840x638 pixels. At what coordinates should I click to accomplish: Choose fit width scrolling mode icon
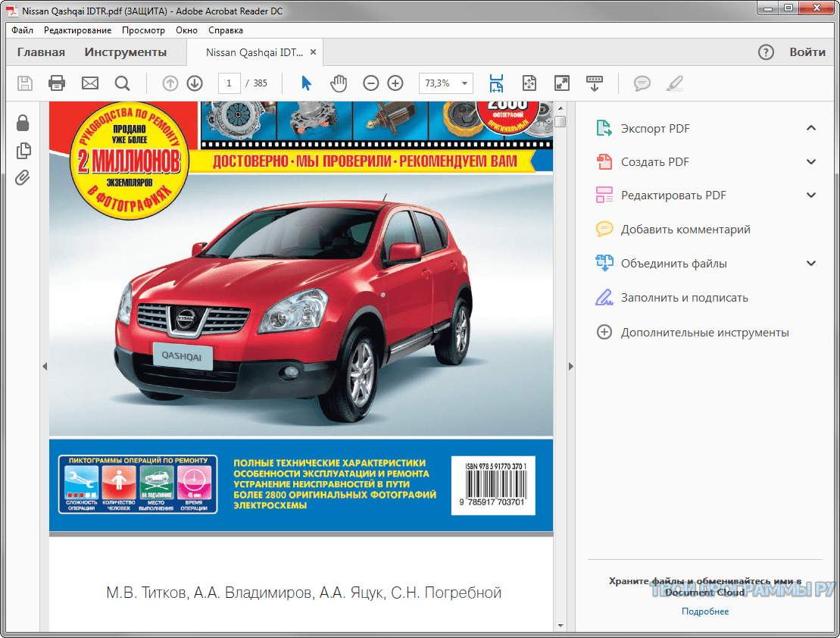tap(497, 83)
